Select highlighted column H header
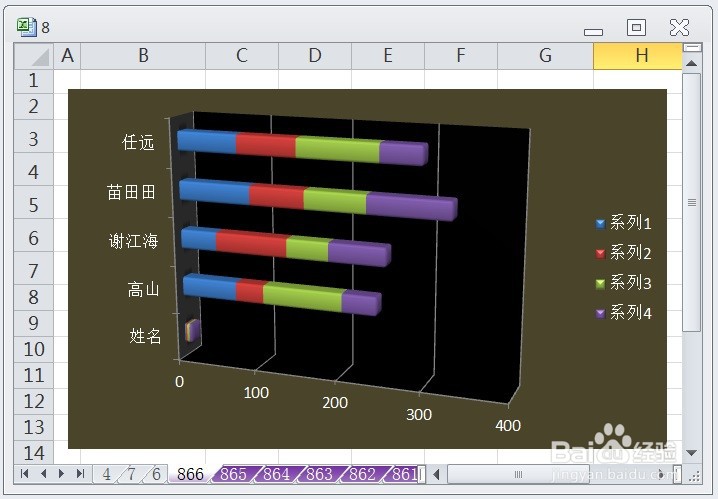Screen dimensions: 718x499 (x=638, y=56)
